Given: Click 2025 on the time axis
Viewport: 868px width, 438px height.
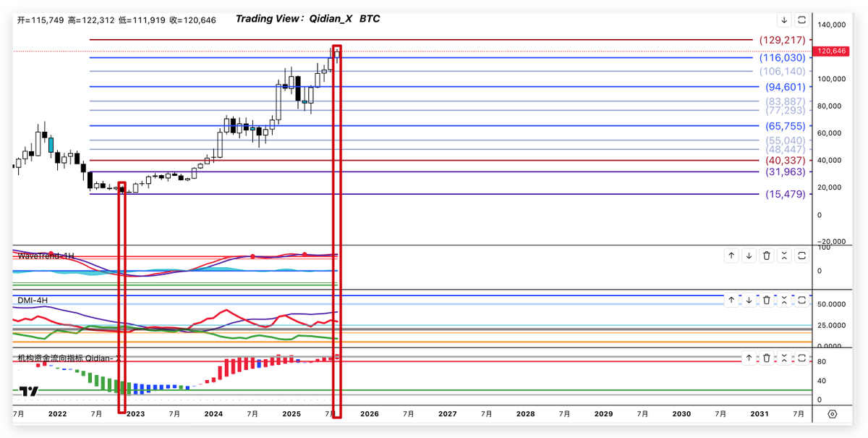Looking at the screenshot, I should coord(292,414).
